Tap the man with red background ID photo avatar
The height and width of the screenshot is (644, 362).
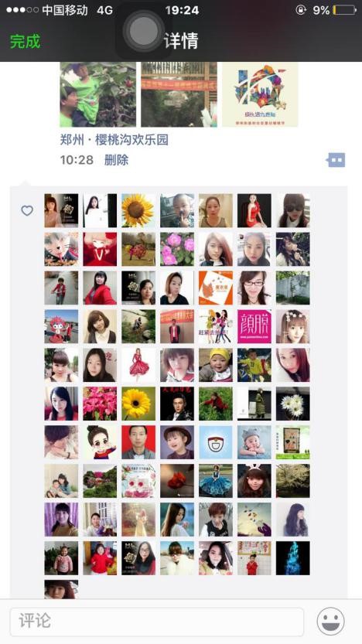138,442
